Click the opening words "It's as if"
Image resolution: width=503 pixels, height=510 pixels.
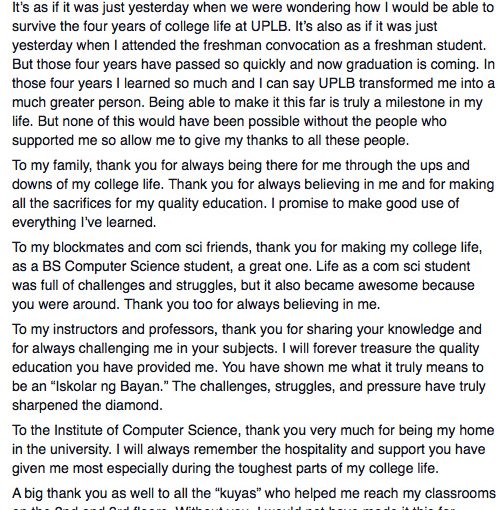pyautogui.click(x=36, y=7)
